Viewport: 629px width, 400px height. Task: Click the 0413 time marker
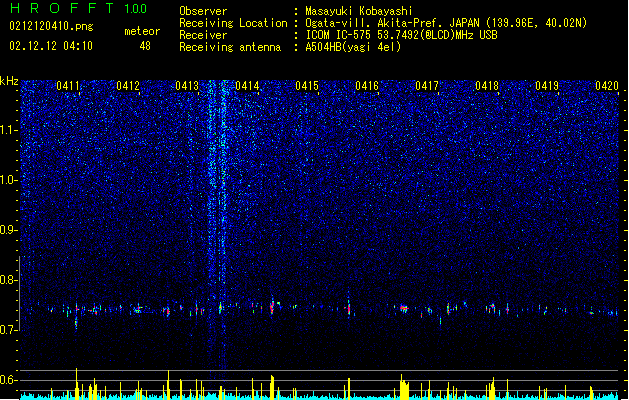187,86
